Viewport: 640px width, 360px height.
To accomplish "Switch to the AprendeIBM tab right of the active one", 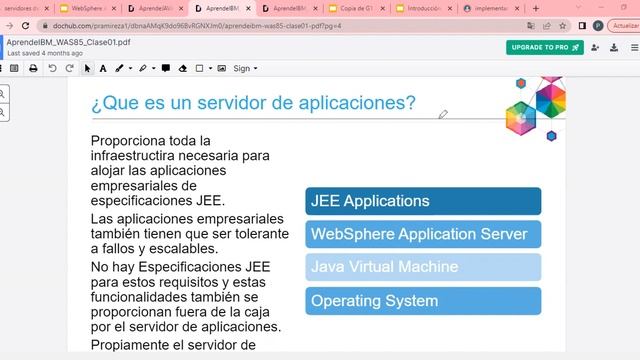I will 289,8.
